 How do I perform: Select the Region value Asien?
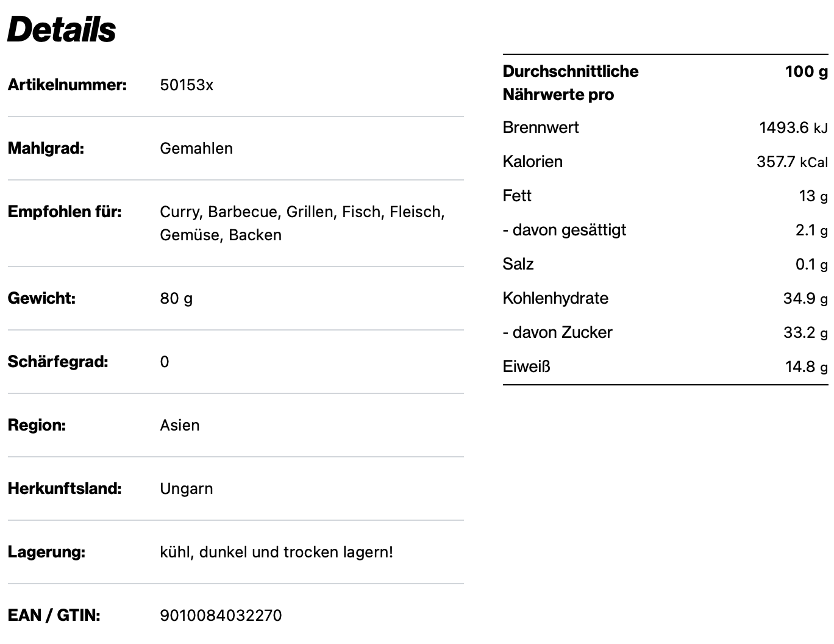click(x=180, y=425)
